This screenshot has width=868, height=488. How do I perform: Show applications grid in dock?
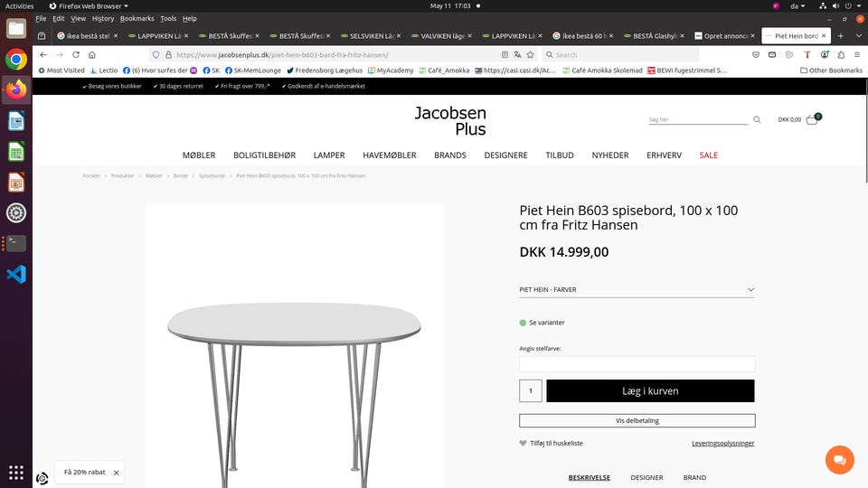pos(16,473)
